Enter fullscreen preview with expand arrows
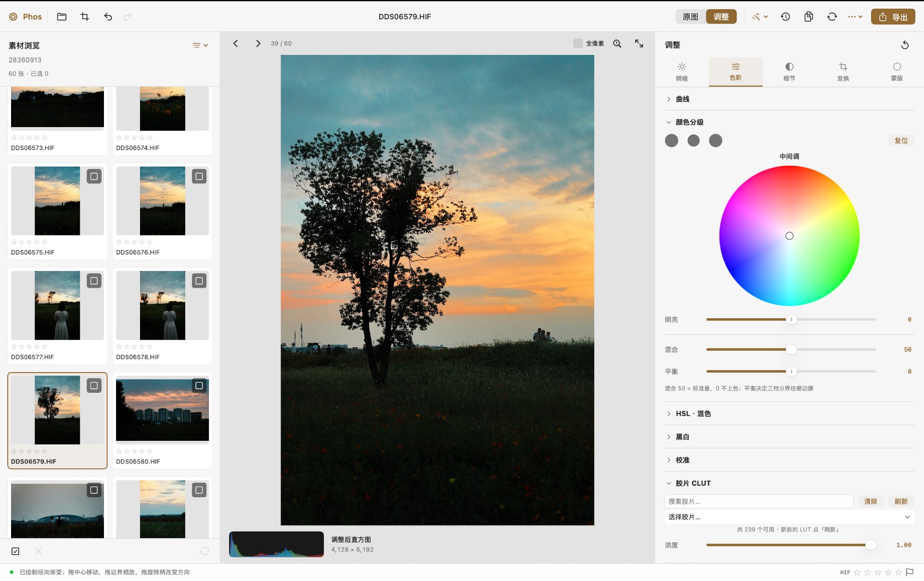 tap(639, 43)
